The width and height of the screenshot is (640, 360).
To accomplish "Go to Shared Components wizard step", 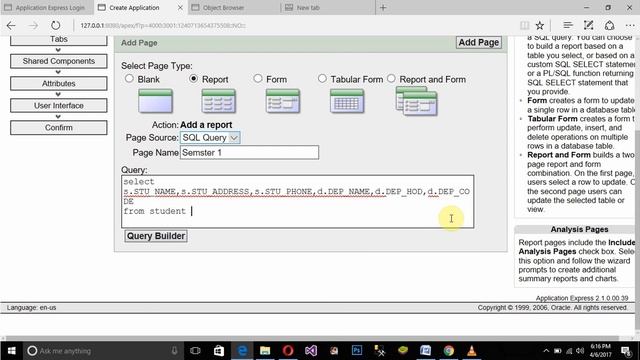I will pyautogui.click(x=59, y=61).
